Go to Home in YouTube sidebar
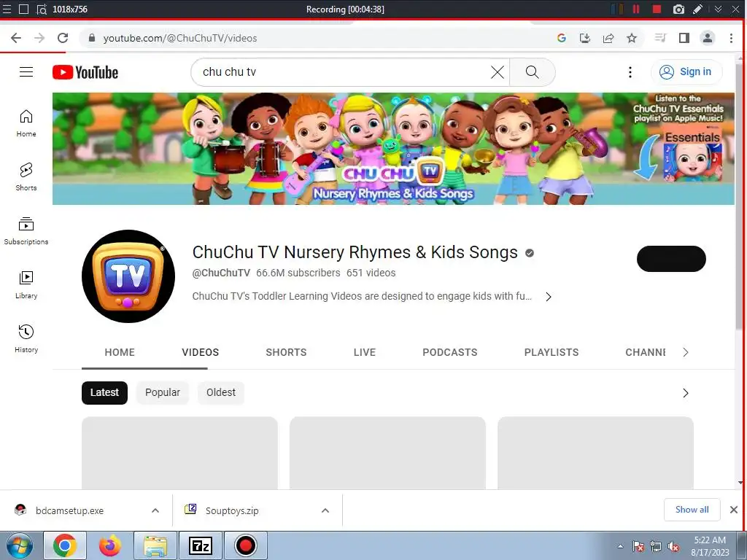This screenshot has width=747, height=560. (26, 123)
